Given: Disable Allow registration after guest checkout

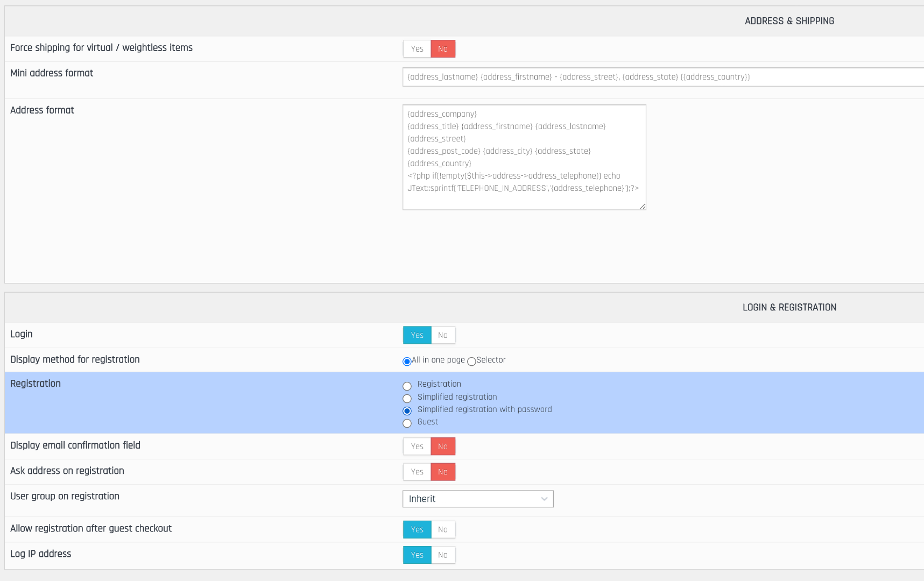Looking at the screenshot, I should click(443, 529).
